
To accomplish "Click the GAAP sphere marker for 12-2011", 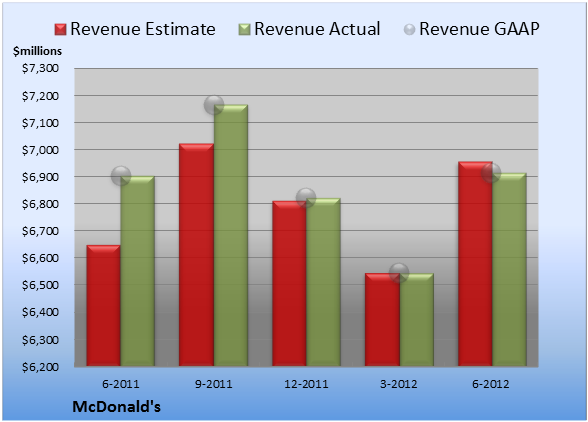I will tap(306, 197).
